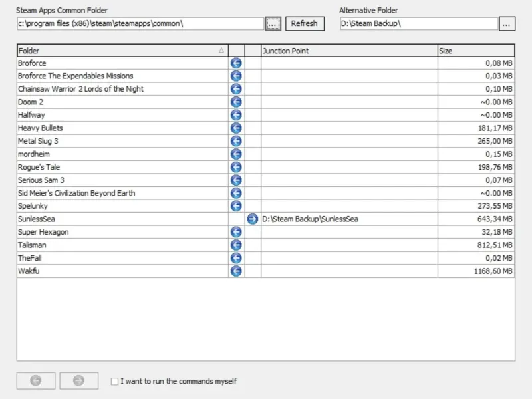
Task: Click the move arrow for Heavy Bullets
Action: point(236,128)
